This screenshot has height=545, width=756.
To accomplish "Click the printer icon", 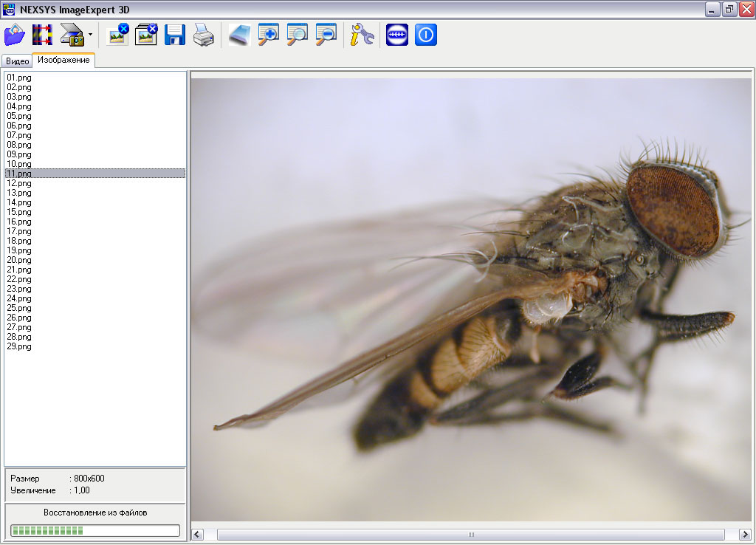I will 204,35.
